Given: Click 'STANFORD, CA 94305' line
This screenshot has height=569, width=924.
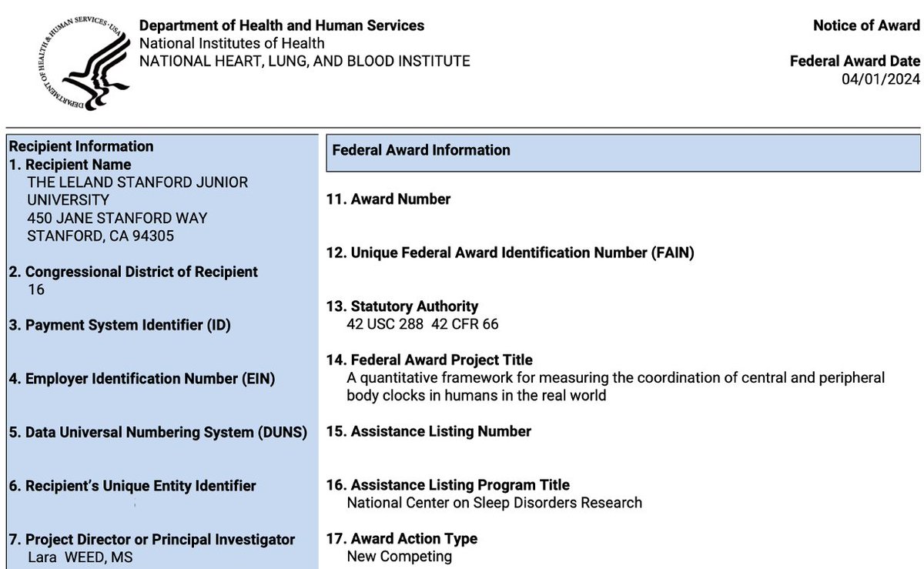Looking at the screenshot, I should point(100,236).
